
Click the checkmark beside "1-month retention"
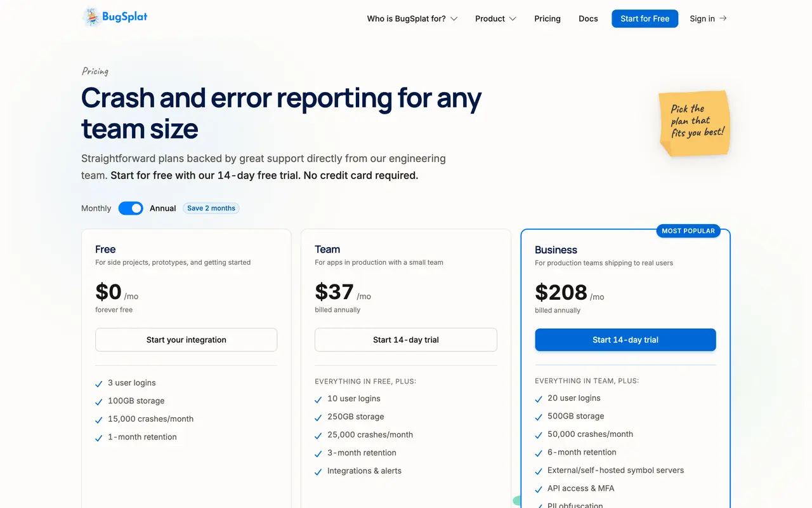point(99,438)
